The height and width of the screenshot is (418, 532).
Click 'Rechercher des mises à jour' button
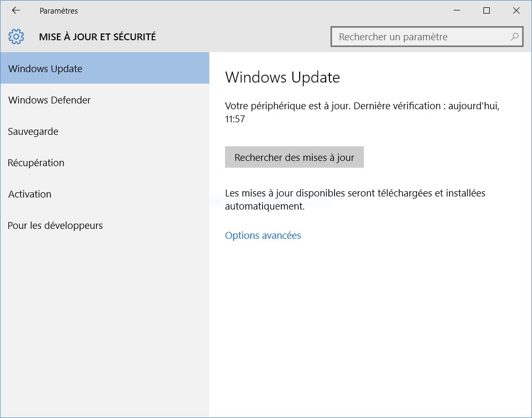[x=294, y=157]
